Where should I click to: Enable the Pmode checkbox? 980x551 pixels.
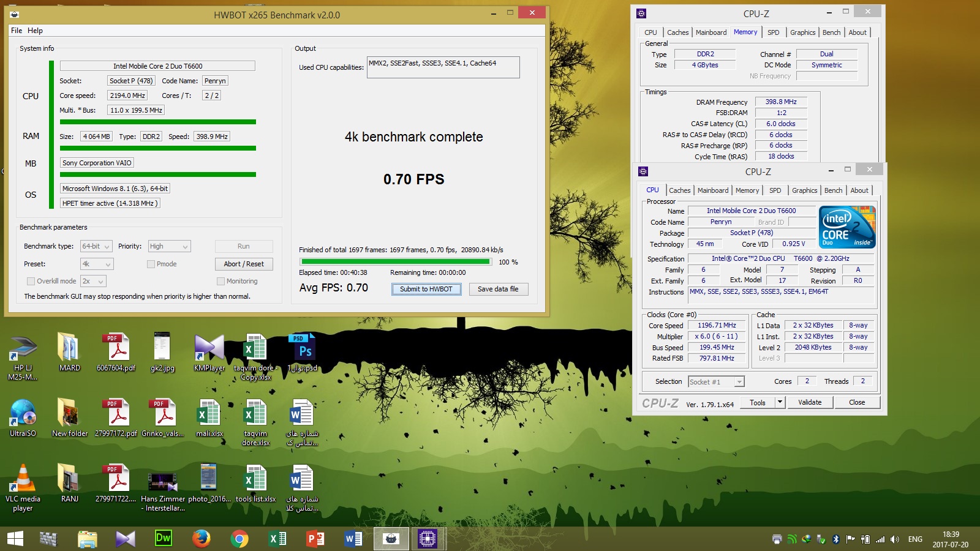click(x=151, y=264)
